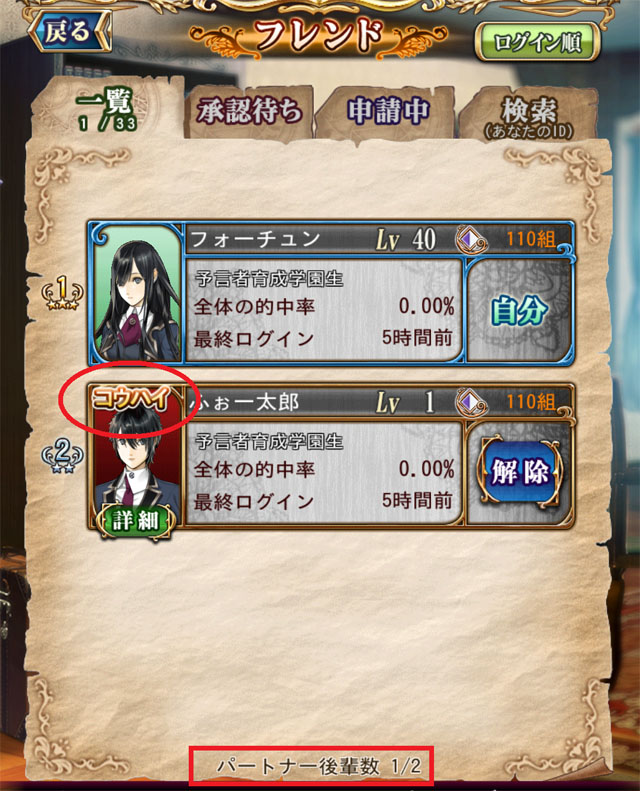Click the 戻る back button
Screen dimensions: 640x791
[70, 32]
